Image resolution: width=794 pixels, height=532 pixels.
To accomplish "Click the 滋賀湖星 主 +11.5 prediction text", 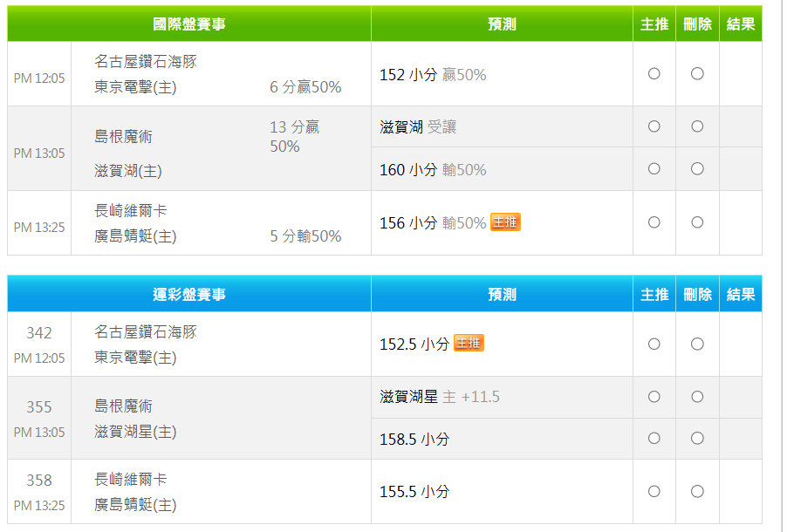I will [440, 397].
